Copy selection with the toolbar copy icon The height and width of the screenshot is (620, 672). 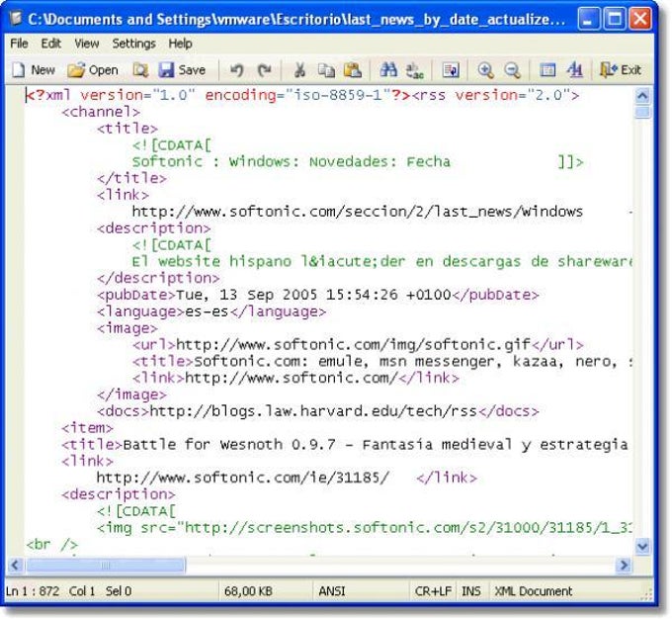point(326,69)
